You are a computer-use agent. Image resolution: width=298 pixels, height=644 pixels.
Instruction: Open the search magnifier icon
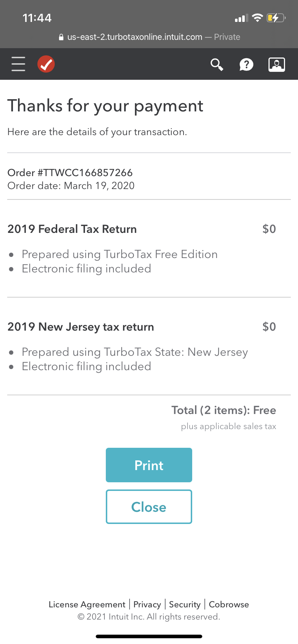(217, 64)
